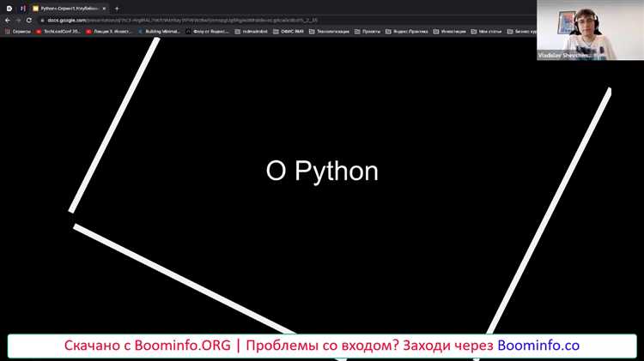The height and width of the screenshot is (361, 644).
Task: Open the Проекты bookmark folder
Action: coord(368,31)
